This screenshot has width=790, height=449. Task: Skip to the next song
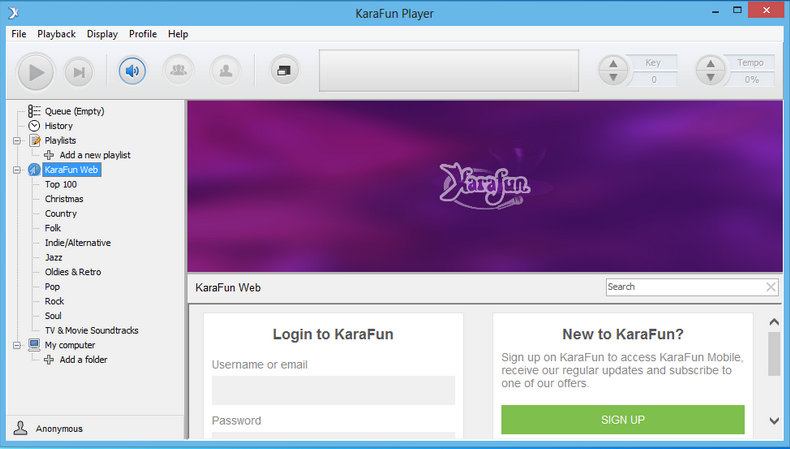[x=79, y=72]
